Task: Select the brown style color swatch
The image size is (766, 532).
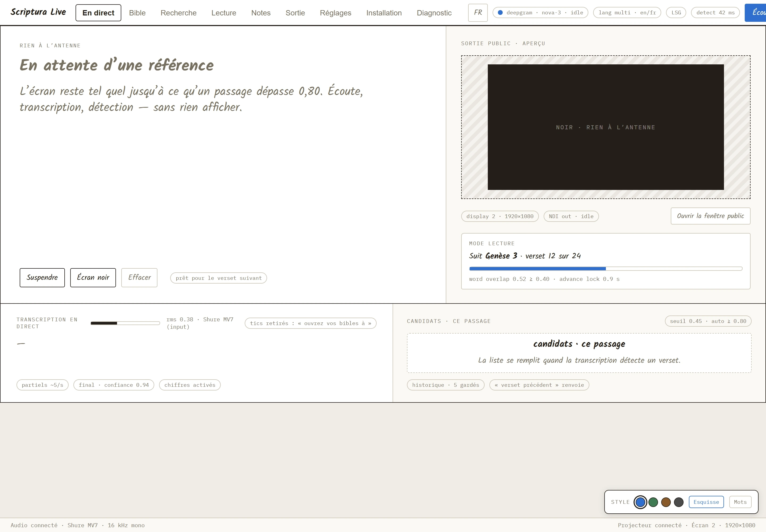Action: tap(666, 502)
